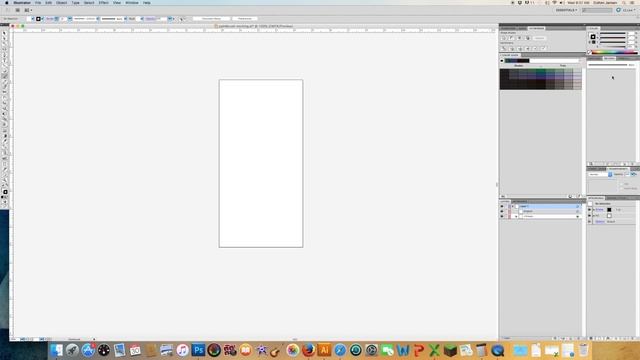Screen dimensions: 640x360
Task: Open Firefox from the Dock
Action: tap(309, 350)
